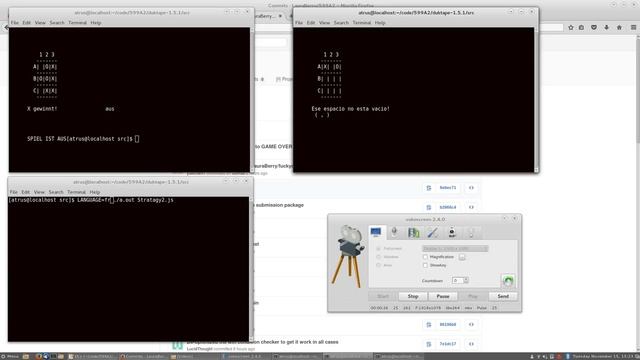Open vokoscreen's screen capture settings tab

click(376, 232)
